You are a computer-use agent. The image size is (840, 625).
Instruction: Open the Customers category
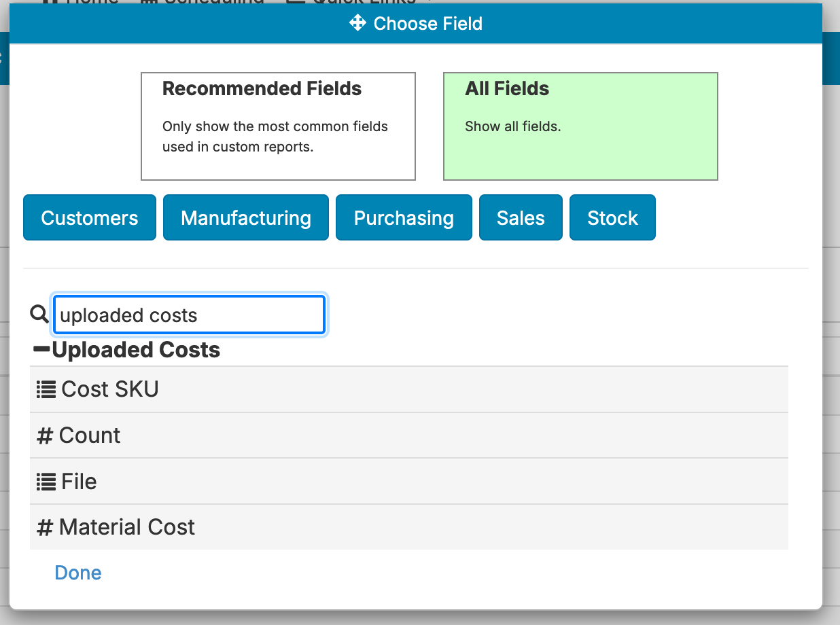click(x=90, y=218)
